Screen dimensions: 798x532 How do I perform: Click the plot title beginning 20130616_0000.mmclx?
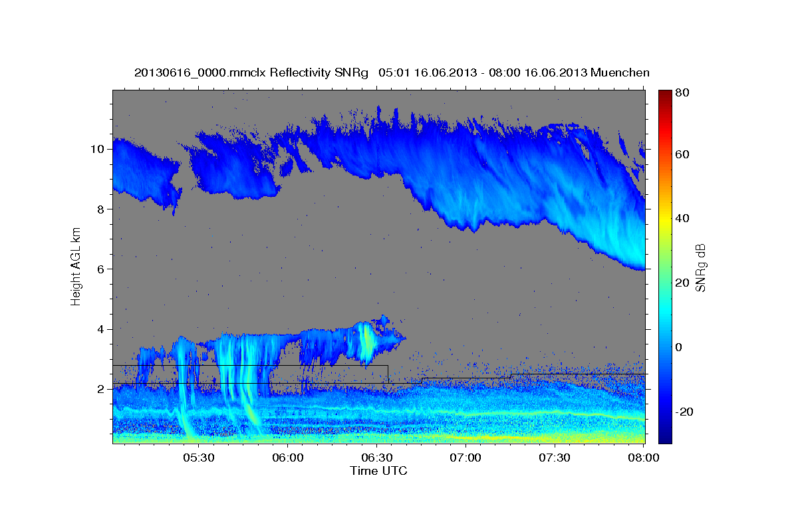click(392, 72)
